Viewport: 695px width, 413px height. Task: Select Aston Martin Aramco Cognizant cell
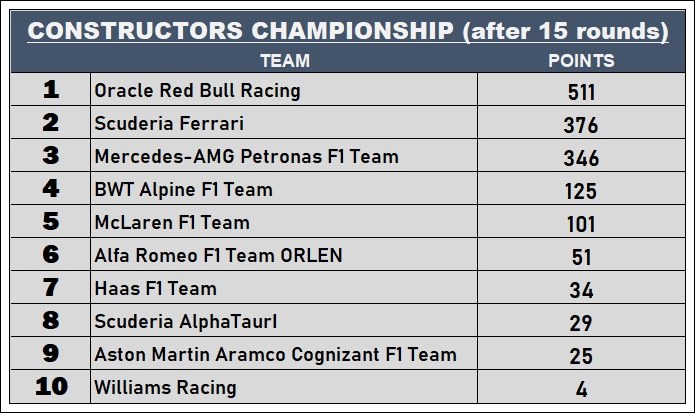click(x=284, y=354)
